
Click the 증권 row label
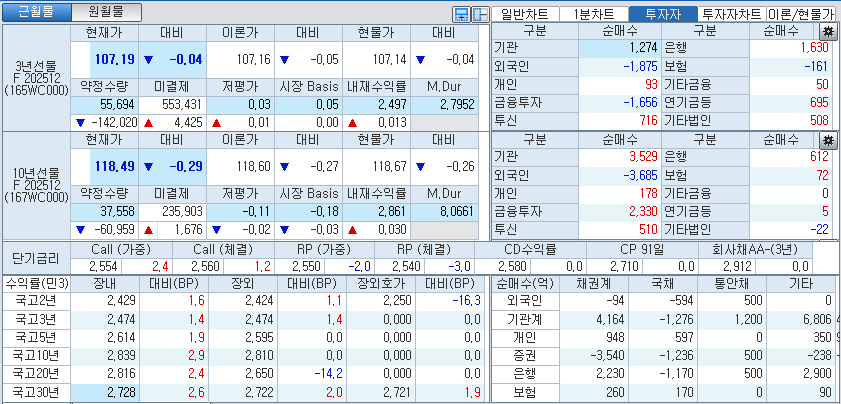pyautogui.click(x=525, y=356)
